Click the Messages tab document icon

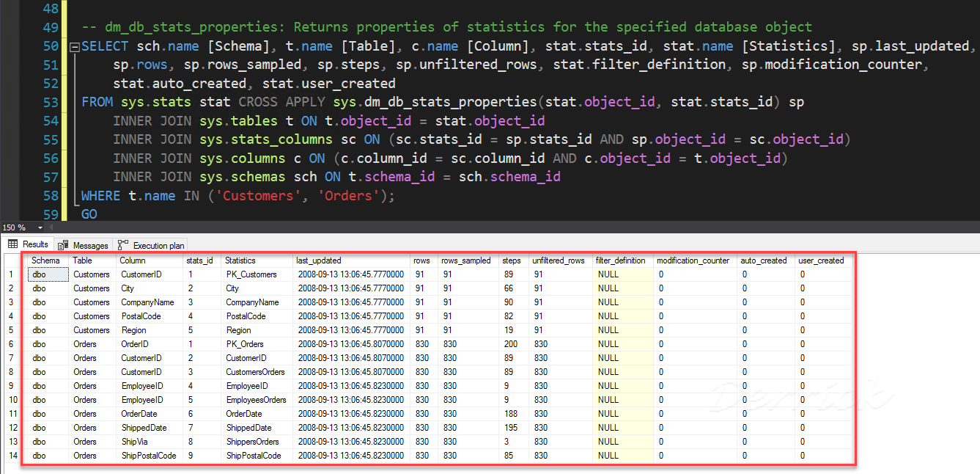[x=62, y=244]
